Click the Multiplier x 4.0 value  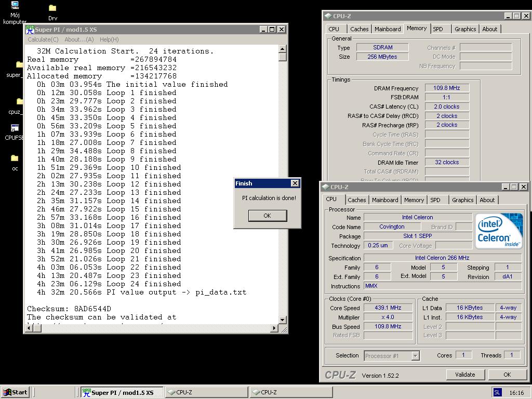point(388,317)
